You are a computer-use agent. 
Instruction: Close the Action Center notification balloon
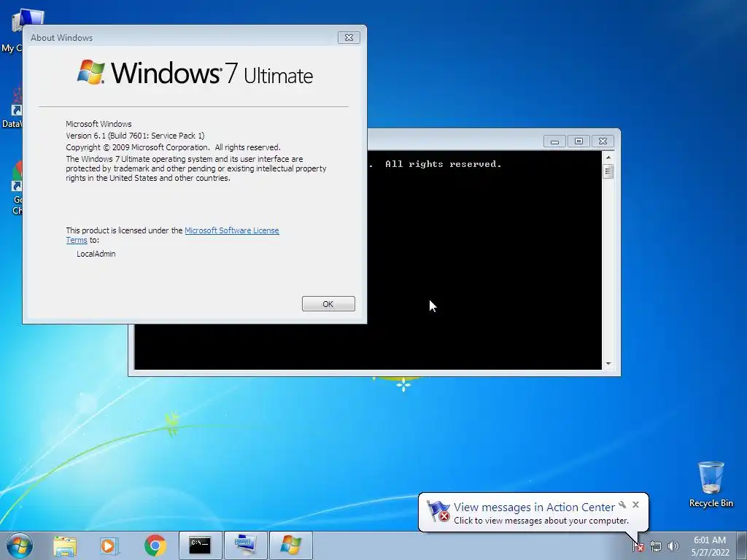635,505
